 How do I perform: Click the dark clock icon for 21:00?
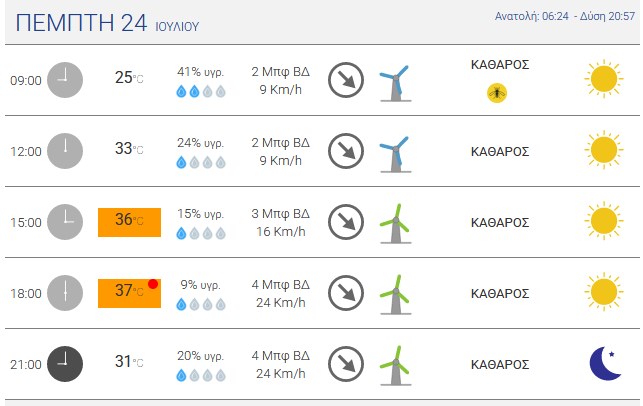(65, 364)
